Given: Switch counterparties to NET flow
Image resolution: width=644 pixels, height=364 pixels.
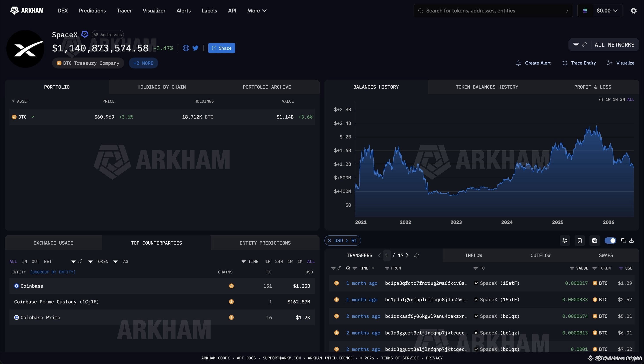Looking at the screenshot, I should [48, 261].
